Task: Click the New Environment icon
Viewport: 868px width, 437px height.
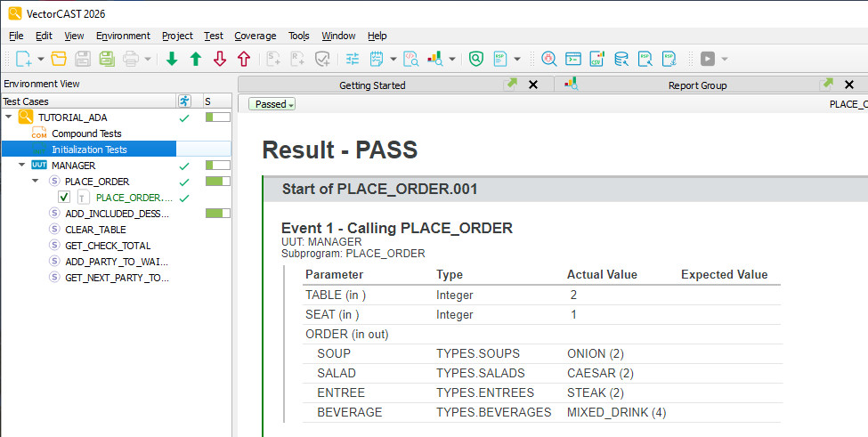Action: [23, 59]
